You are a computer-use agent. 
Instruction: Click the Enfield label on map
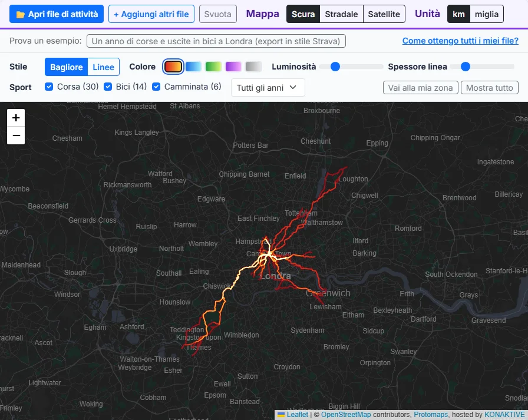point(295,176)
